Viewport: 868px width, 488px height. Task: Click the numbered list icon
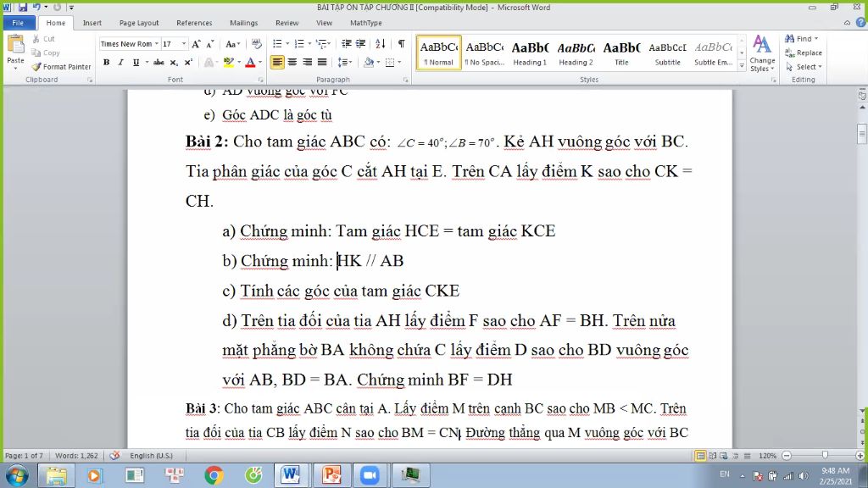(299, 44)
